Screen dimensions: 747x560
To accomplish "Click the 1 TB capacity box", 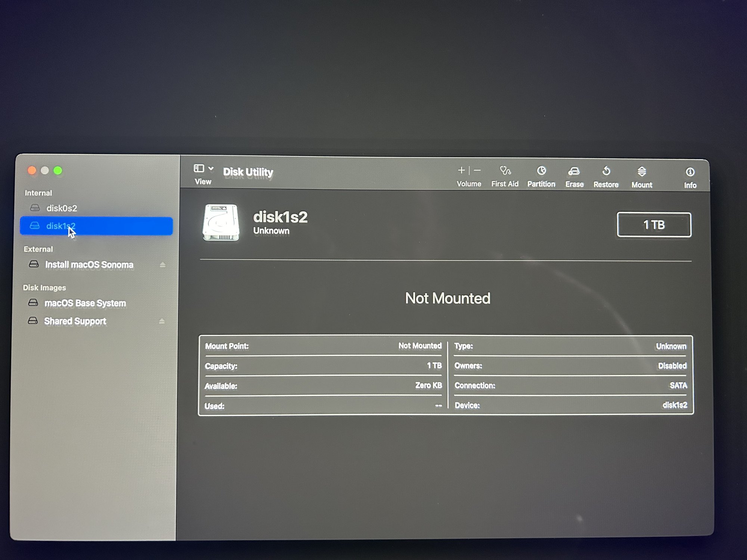I will pos(654,225).
